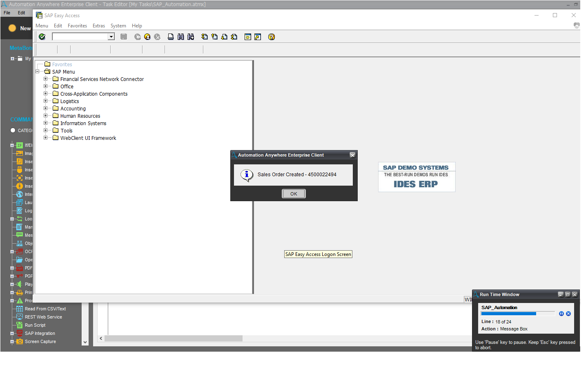Screen dimensions: 588x368
Task: Click the green Enter checkmark in SAP toolbar
Action: point(42,37)
